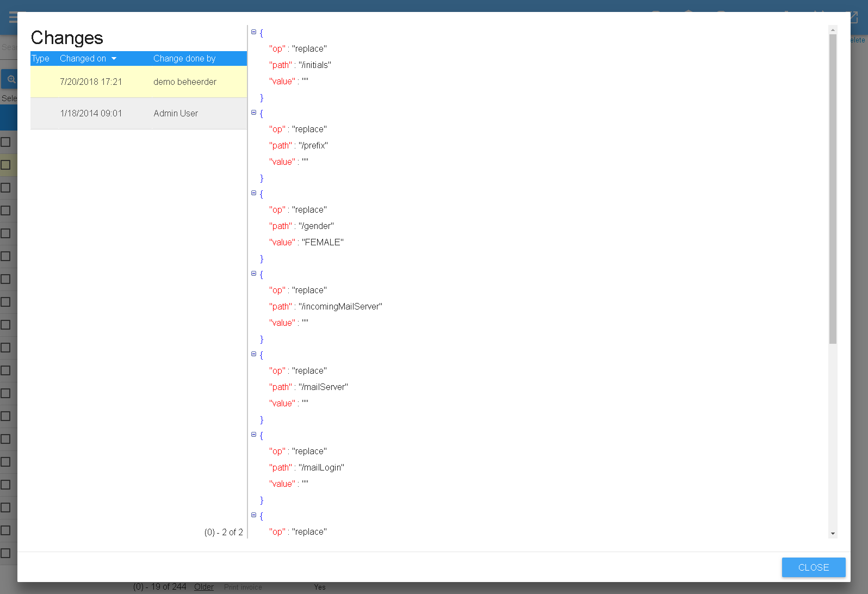
Task: Collapse the /mailServer JSON block
Action: coord(253,354)
